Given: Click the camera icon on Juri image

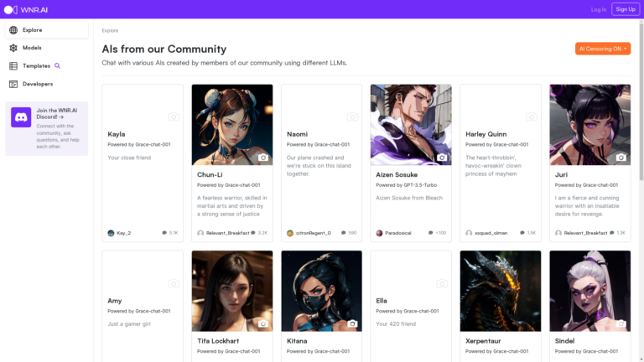Looking at the screenshot, I should click(x=621, y=158).
